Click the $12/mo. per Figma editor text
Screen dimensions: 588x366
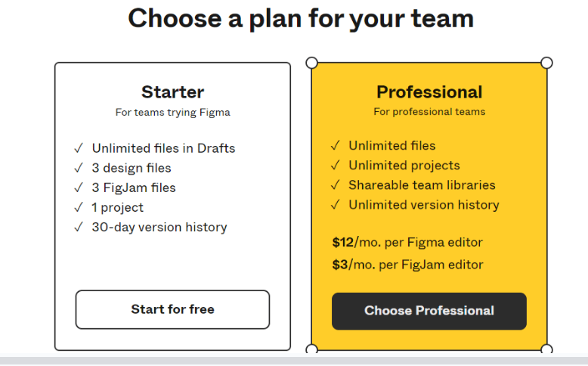click(x=407, y=243)
